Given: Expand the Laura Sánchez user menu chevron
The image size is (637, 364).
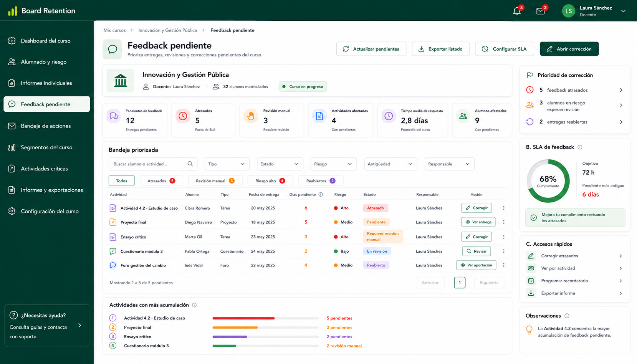Looking at the screenshot, I should 623,11.
